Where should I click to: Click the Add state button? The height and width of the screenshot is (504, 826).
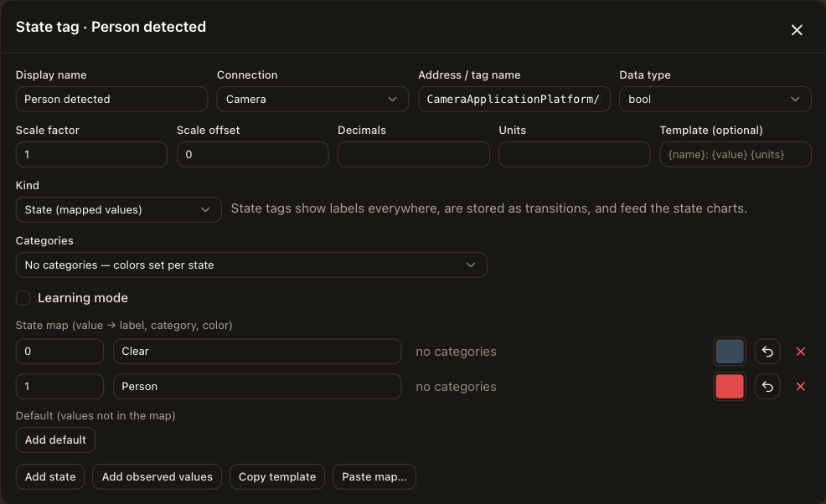pos(50,476)
